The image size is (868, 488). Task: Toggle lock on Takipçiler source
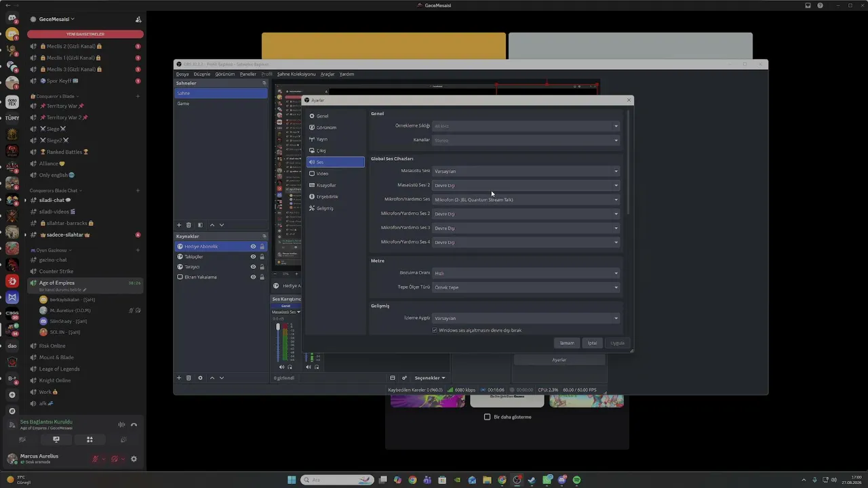coord(262,257)
